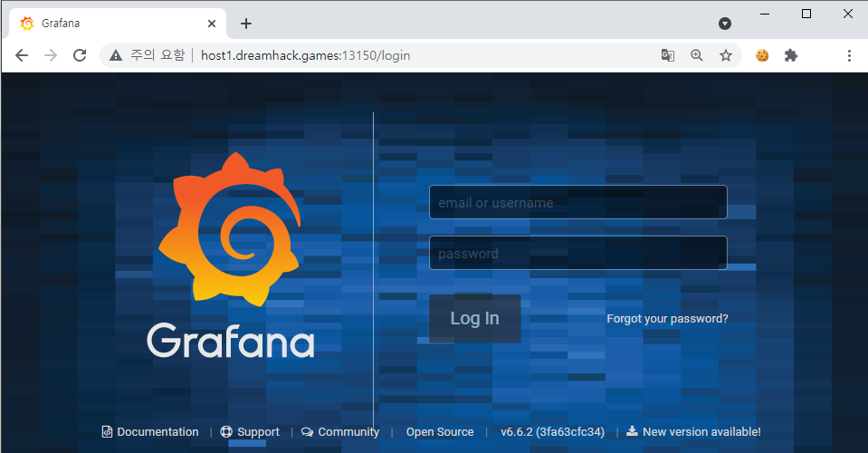Image resolution: width=868 pixels, height=453 pixels.
Task: Open the Forgot your password link
Action: point(667,318)
